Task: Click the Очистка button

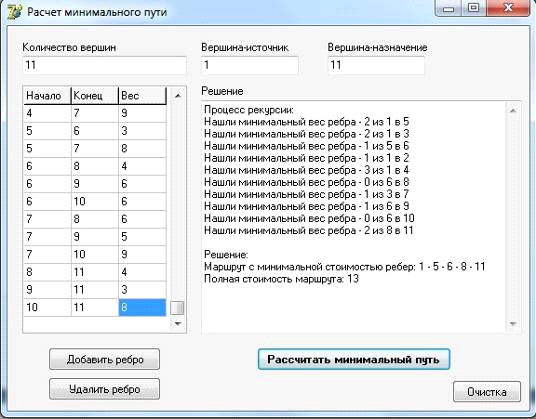Action: [x=487, y=392]
